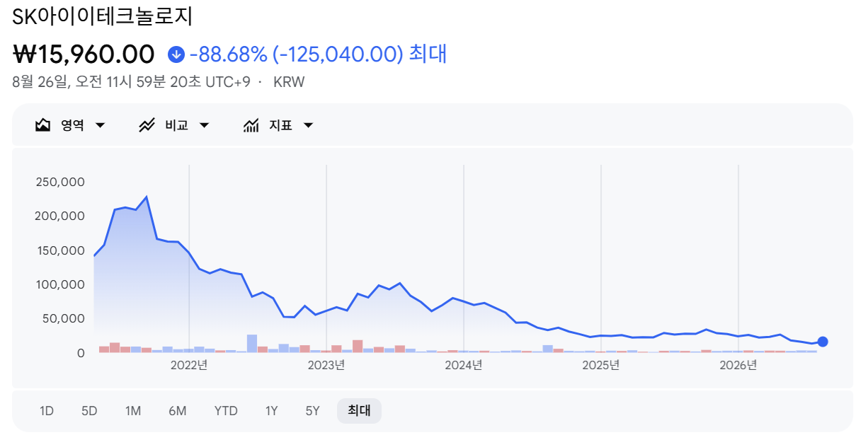The height and width of the screenshot is (435, 868).
Task: Select the YTD time range
Action: [x=226, y=411]
